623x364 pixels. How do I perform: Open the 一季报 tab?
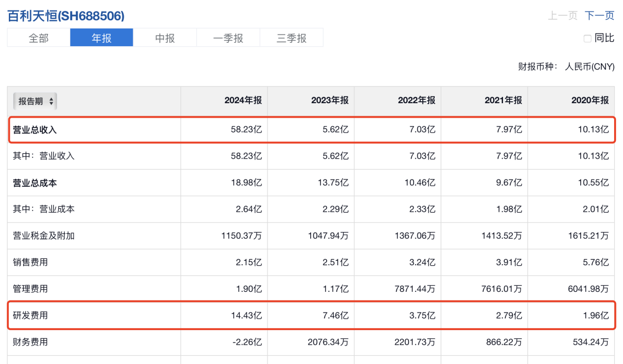coord(228,38)
